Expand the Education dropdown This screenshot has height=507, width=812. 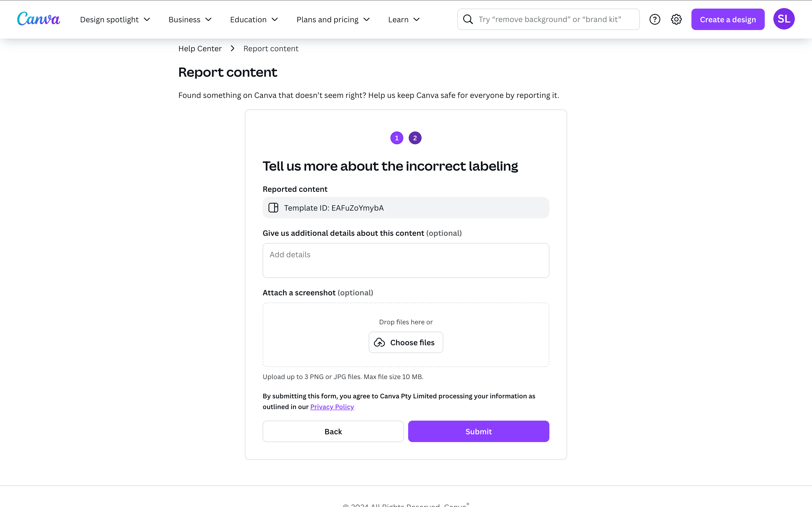coord(254,19)
